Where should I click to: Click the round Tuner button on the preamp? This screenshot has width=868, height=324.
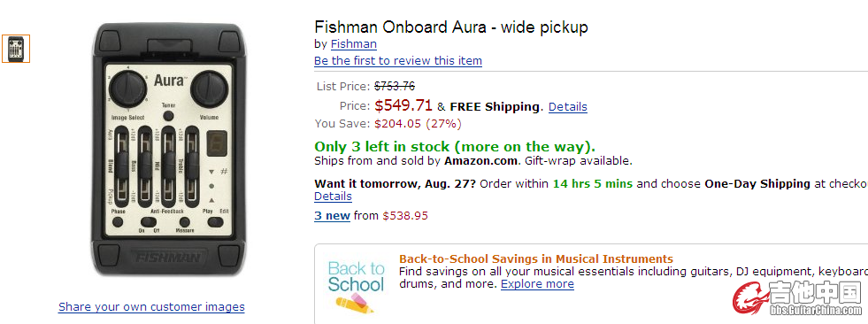(168, 116)
